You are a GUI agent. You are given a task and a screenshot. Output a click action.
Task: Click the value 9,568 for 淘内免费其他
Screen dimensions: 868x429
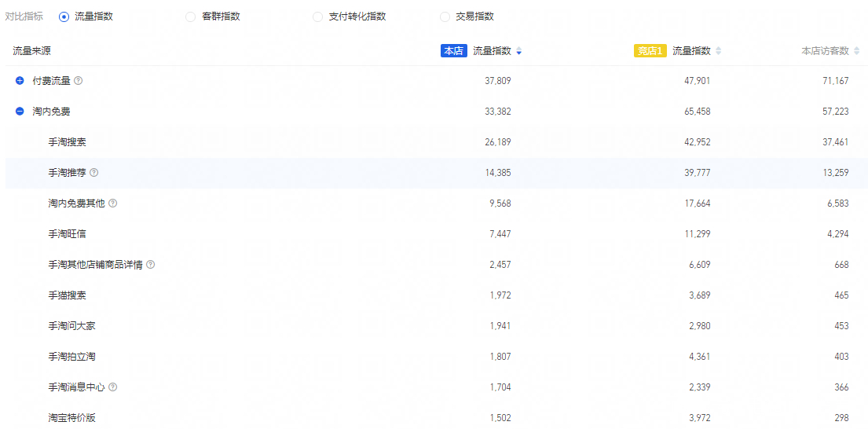500,203
